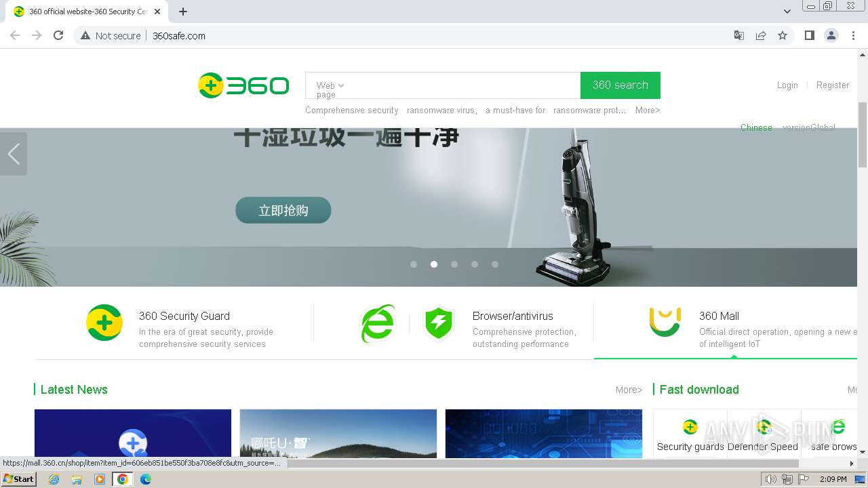Screen dimensions: 868x488
Task: Click the 360 Mall smiley icon
Action: [665, 322]
